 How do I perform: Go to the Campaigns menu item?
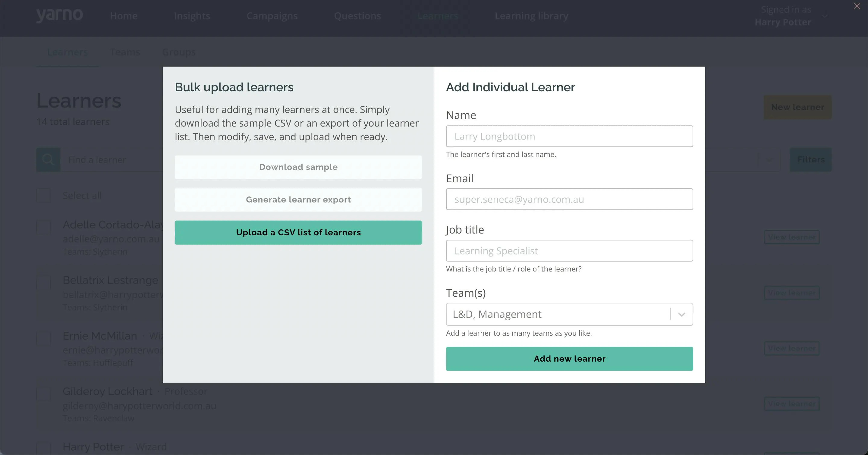pyautogui.click(x=272, y=16)
